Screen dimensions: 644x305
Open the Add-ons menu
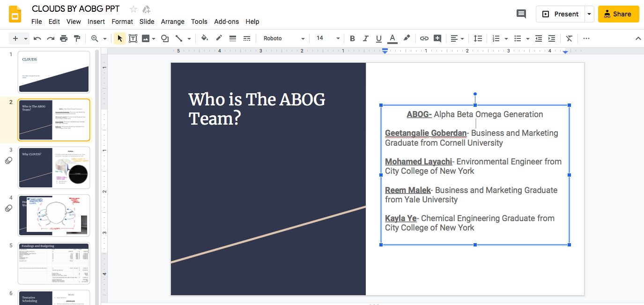pos(227,22)
